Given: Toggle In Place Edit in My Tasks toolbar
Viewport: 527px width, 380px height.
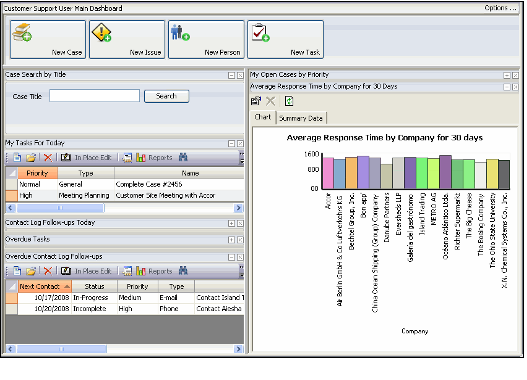Looking at the screenshot, I should click(86, 157).
